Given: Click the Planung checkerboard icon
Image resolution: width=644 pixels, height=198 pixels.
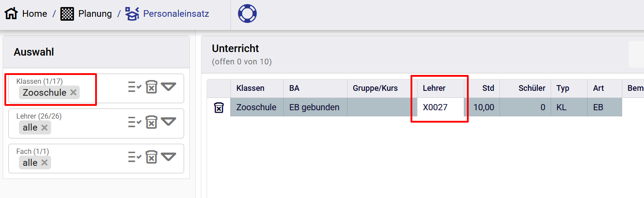Looking at the screenshot, I should 67,14.
